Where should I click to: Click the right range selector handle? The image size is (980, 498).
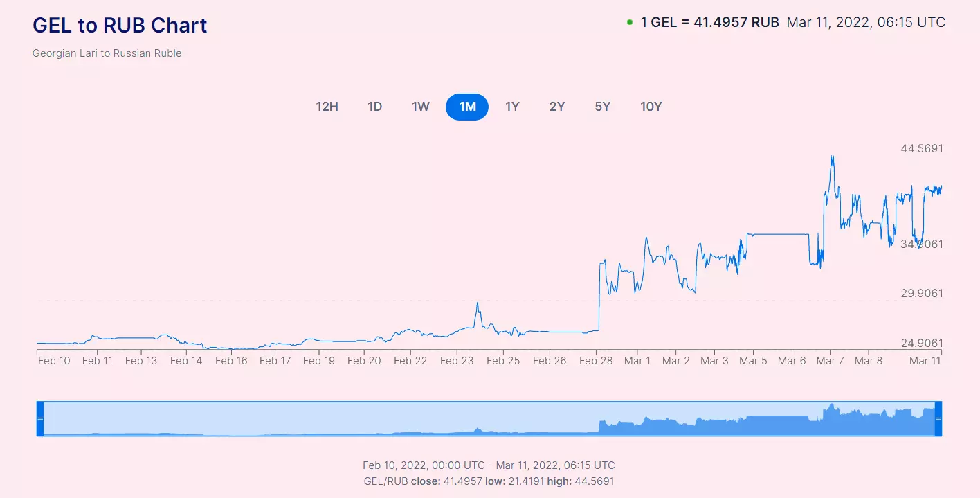point(938,418)
